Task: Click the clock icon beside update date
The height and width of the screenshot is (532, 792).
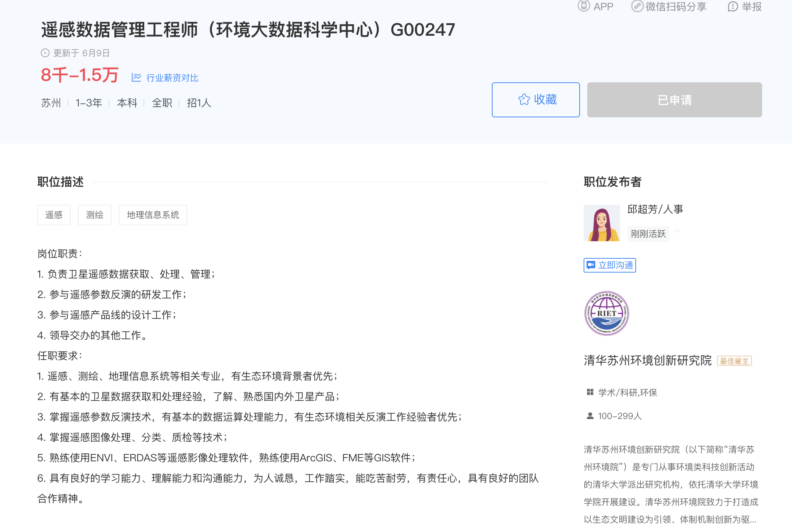Action: click(45, 53)
